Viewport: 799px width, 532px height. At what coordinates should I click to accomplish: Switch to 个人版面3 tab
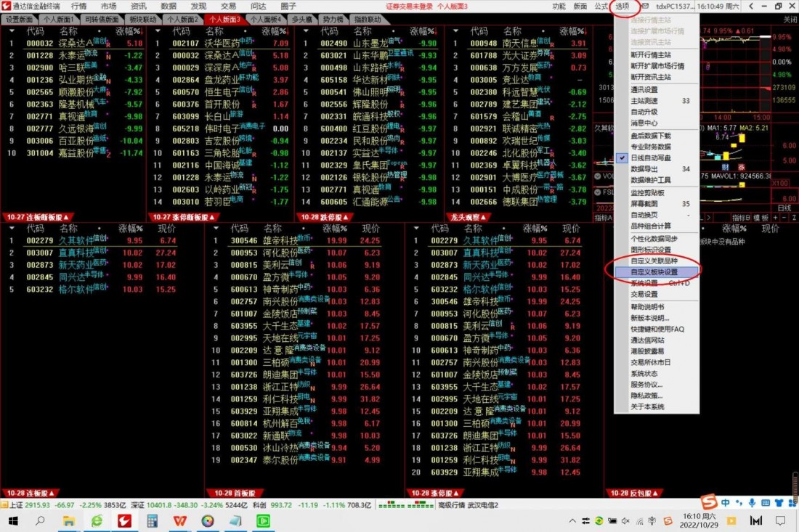(224, 20)
